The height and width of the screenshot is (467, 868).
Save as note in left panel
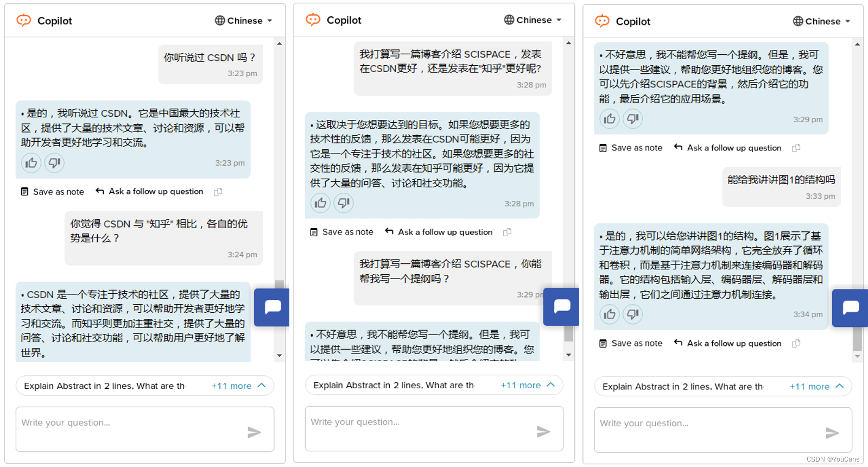[x=53, y=192]
